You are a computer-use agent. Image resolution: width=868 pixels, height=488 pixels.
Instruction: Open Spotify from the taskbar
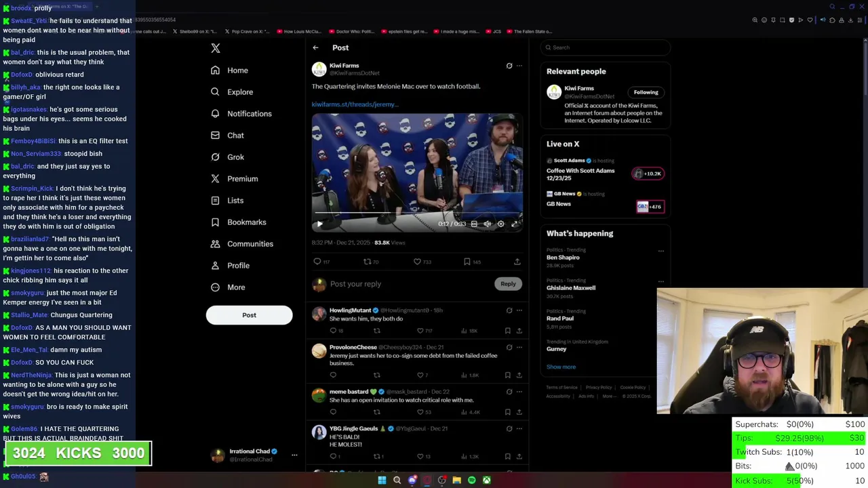pos(471,481)
